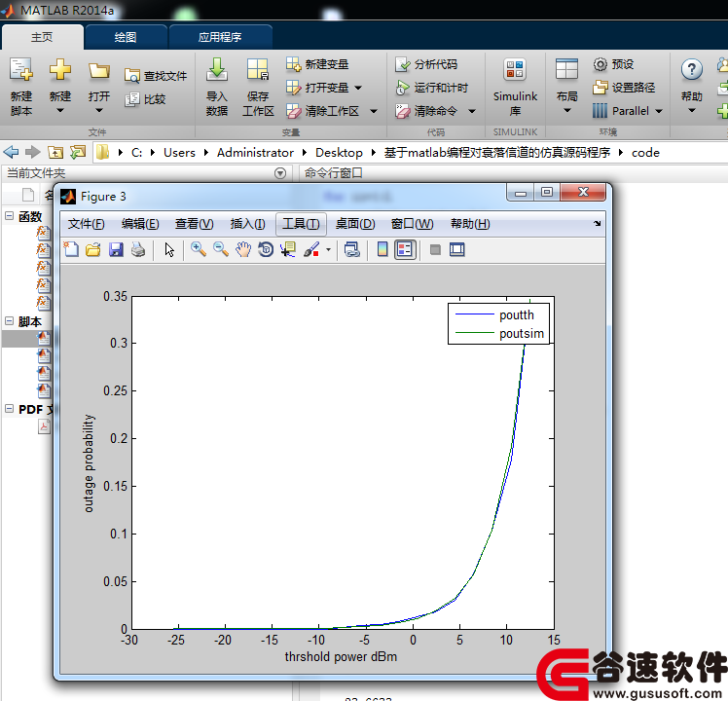
Task: Toggle the Data Cursor tool
Action: click(288, 249)
